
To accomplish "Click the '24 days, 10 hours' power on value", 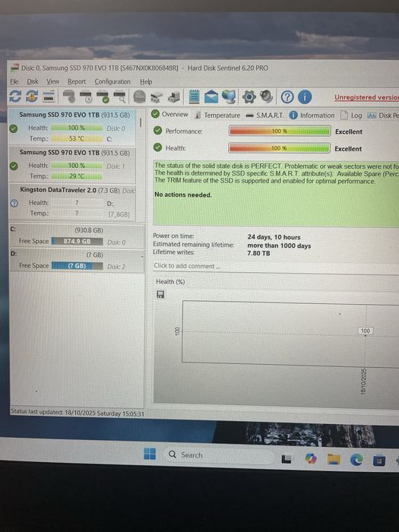I will pyautogui.click(x=274, y=237).
